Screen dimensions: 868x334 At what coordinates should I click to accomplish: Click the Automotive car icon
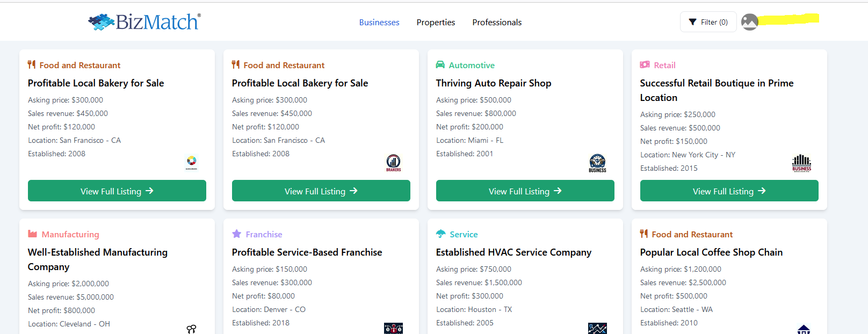click(440, 65)
